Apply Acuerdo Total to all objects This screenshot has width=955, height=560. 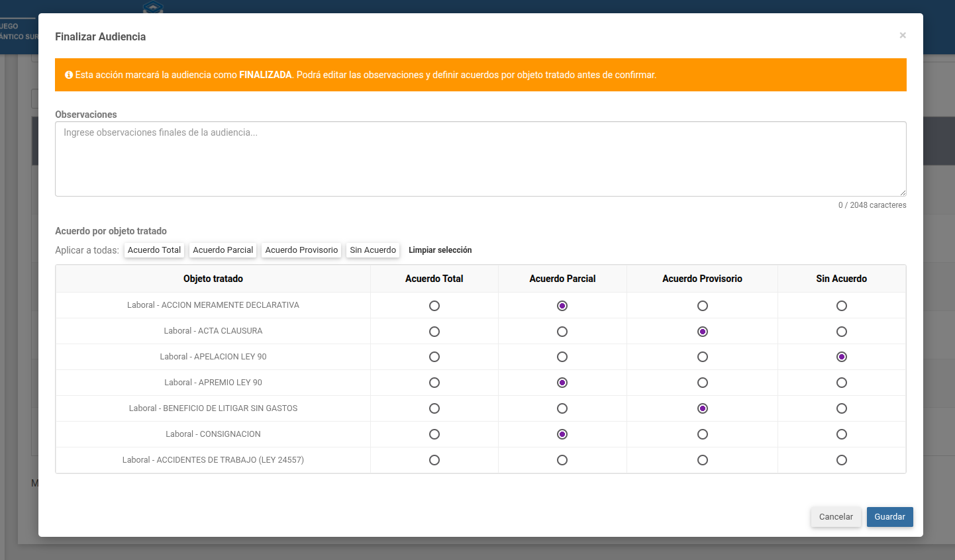coord(154,250)
